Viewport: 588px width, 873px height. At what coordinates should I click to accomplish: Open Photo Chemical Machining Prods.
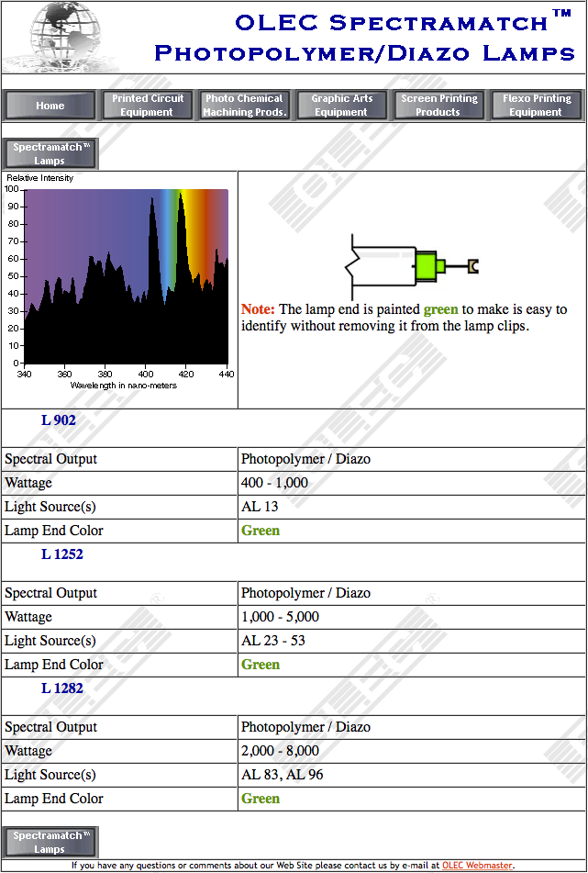point(244,106)
